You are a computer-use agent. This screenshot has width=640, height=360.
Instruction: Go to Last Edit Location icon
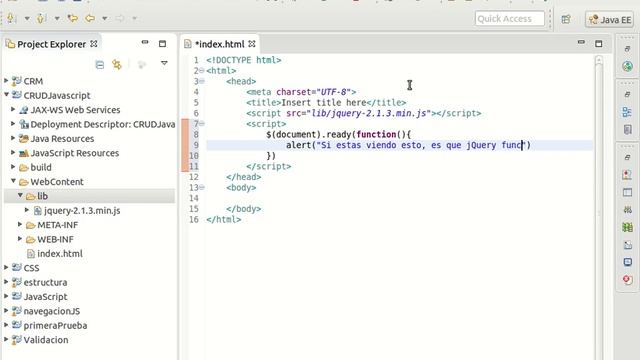[73, 18]
